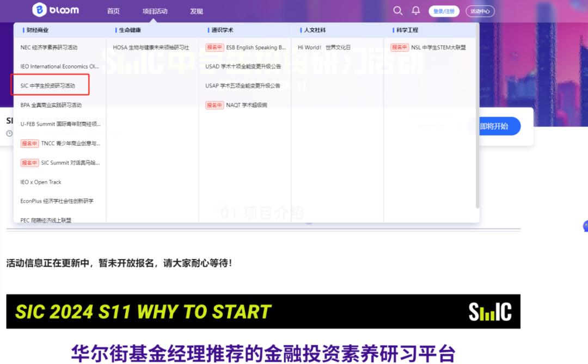588x364 pixels.
Task: Click the dropdown menu vertical scrollbar
Action: click(477, 115)
